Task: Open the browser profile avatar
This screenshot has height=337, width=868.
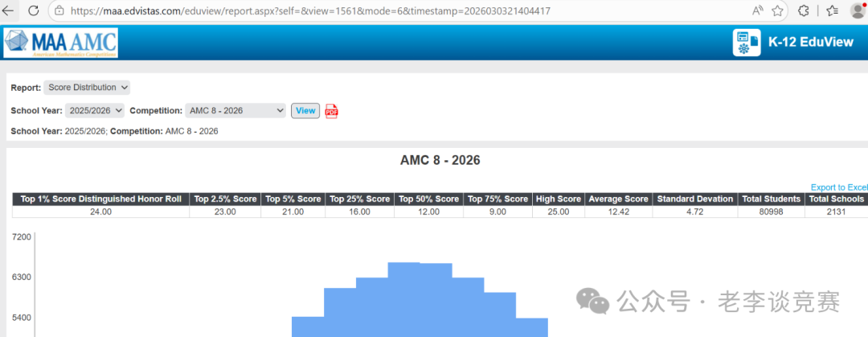Action: 858,10
